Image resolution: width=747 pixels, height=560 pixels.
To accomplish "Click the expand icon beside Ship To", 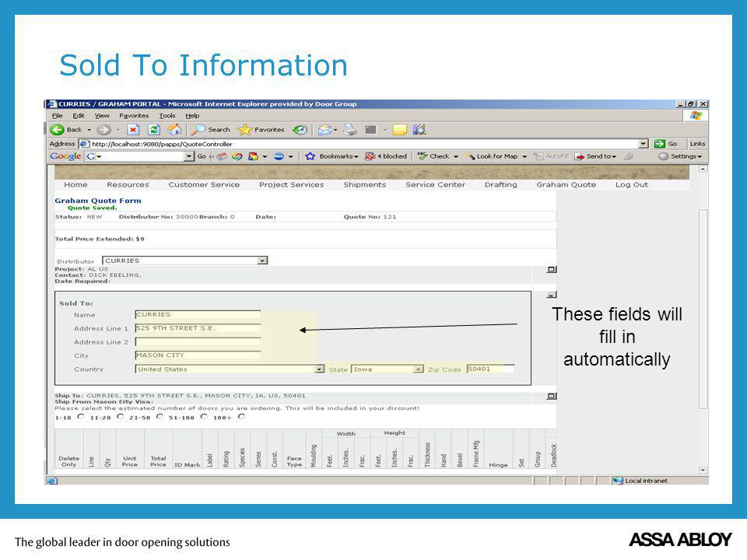I will (551, 396).
